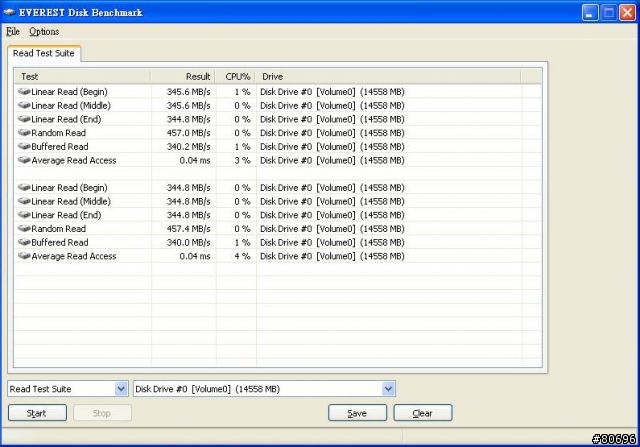The height and width of the screenshot is (447, 640).
Task: Click 0.04 ms result in the 3 % CPU row
Action: pos(195,160)
